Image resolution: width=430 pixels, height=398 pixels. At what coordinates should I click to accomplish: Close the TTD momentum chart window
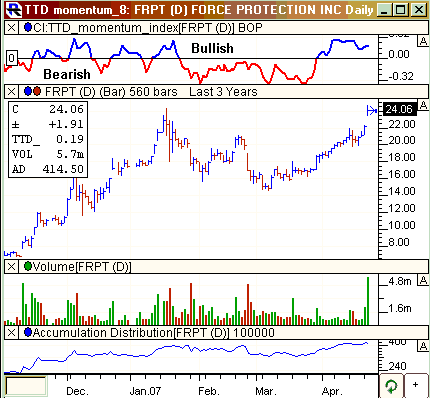pos(419,10)
